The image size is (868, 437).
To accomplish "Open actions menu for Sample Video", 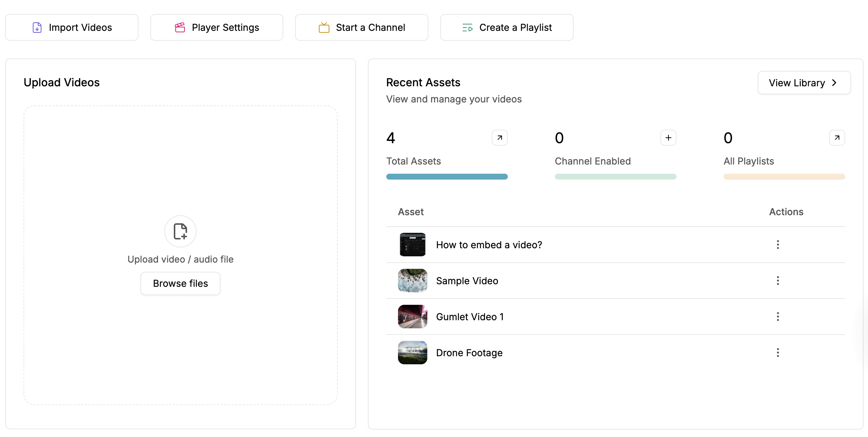I will coord(778,281).
